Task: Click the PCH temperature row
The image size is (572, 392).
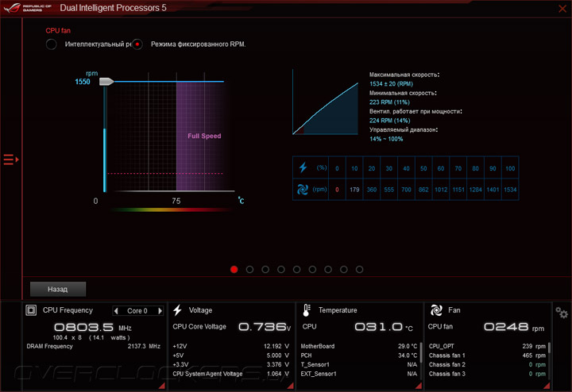Action: [358, 355]
